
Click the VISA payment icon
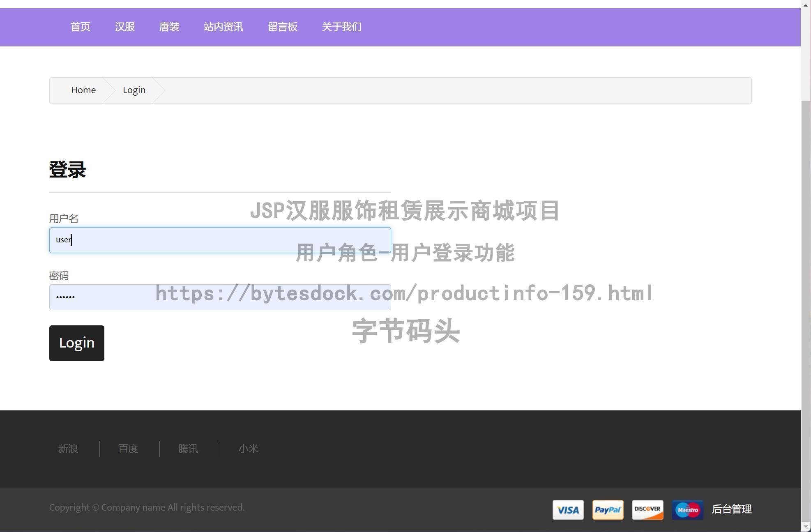568,509
